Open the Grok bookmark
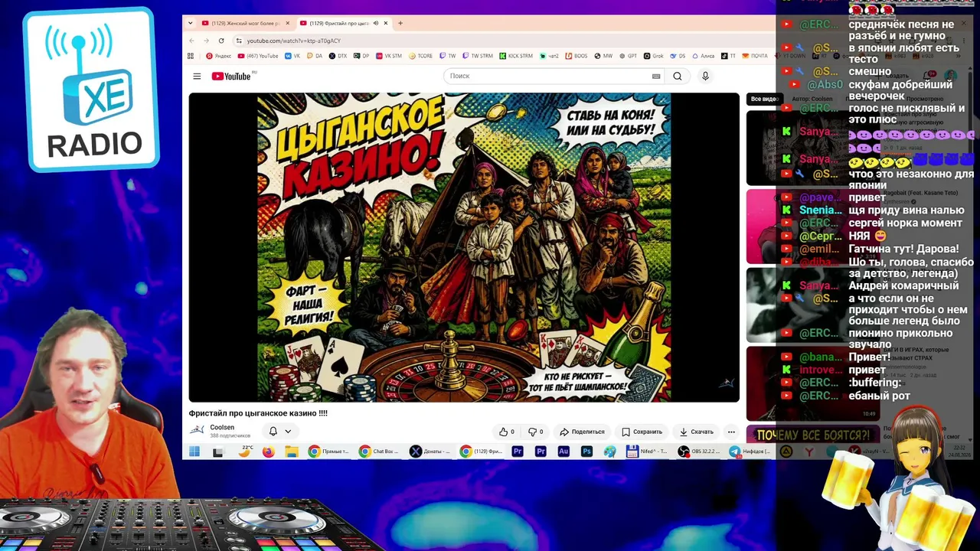 pos(653,56)
